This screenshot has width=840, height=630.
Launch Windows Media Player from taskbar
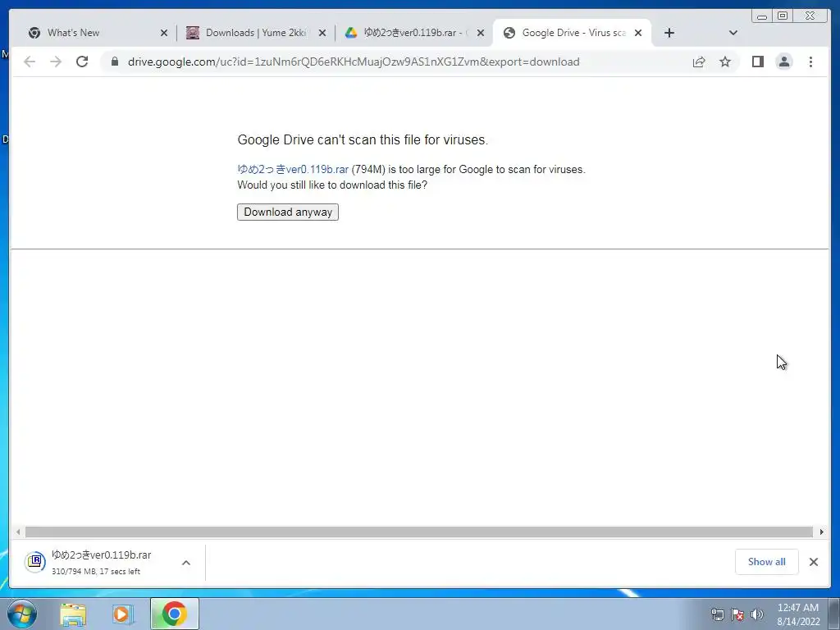click(123, 614)
